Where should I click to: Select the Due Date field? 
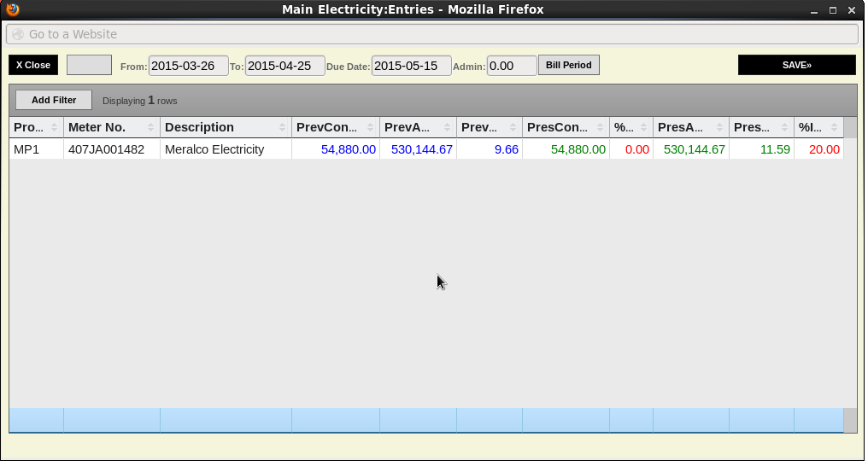pos(411,66)
